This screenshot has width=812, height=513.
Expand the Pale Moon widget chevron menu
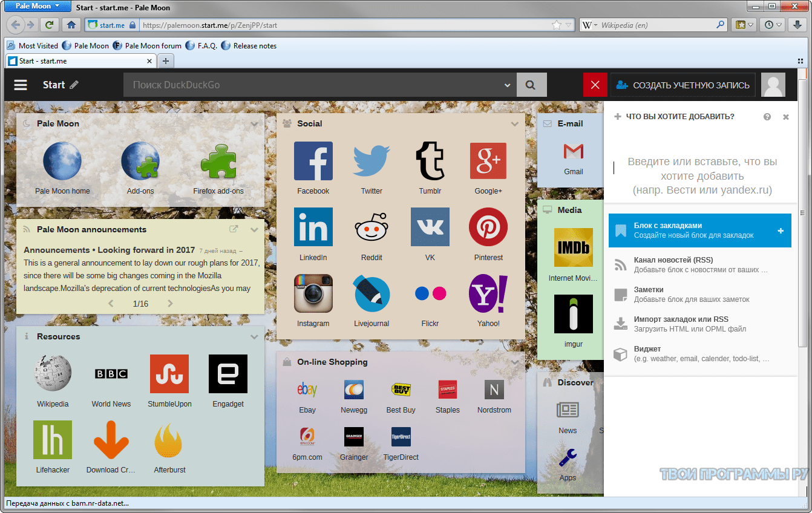pyautogui.click(x=254, y=123)
